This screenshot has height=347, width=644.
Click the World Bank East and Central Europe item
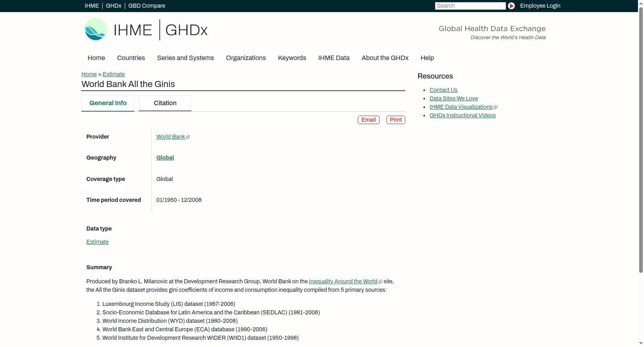pyautogui.click(x=185, y=330)
